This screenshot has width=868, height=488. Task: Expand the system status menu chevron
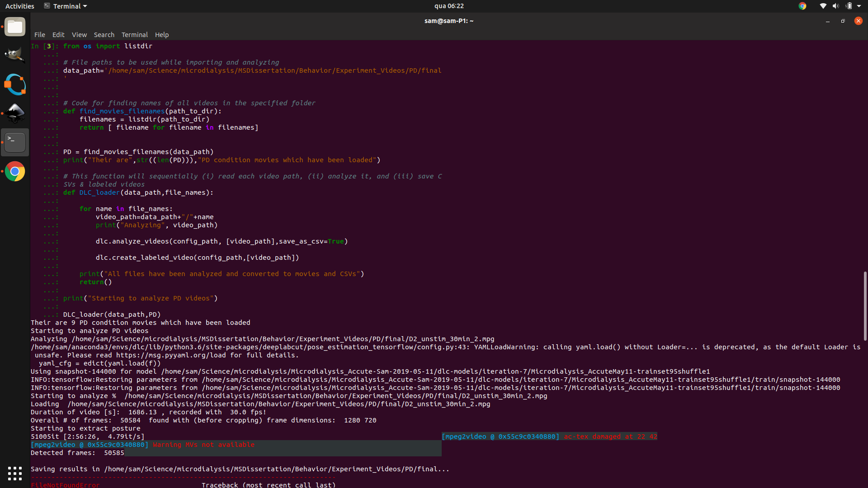click(x=859, y=6)
